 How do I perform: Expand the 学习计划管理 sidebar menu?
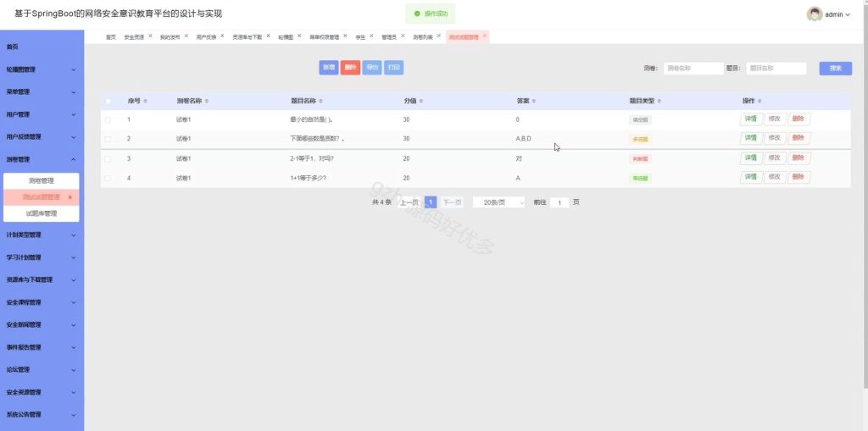[x=42, y=257]
